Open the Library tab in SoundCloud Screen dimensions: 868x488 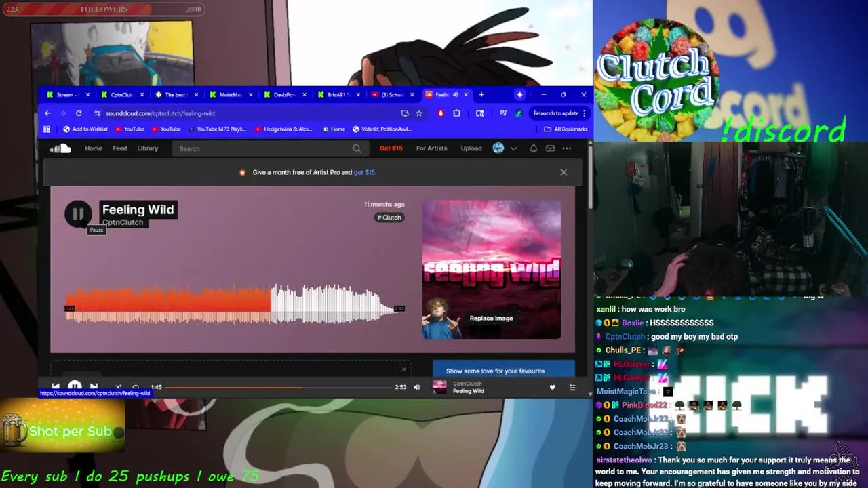pyautogui.click(x=148, y=148)
